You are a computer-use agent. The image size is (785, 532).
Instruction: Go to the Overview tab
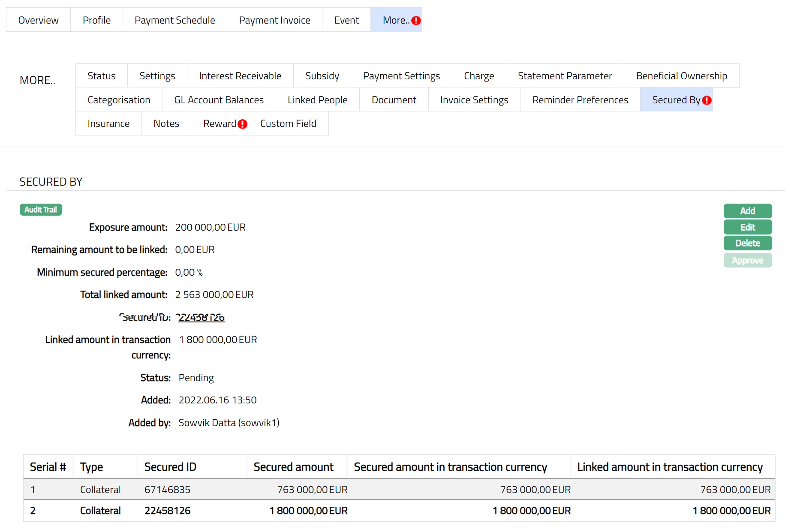coord(38,20)
